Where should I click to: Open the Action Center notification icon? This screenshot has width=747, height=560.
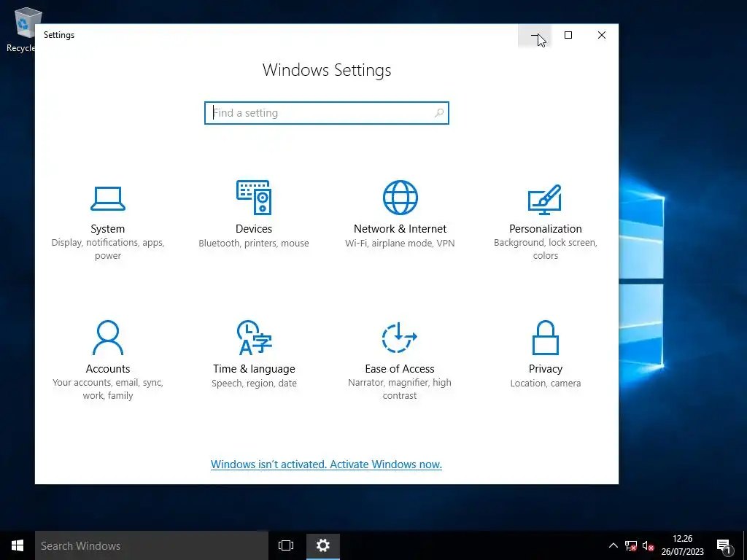724,546
